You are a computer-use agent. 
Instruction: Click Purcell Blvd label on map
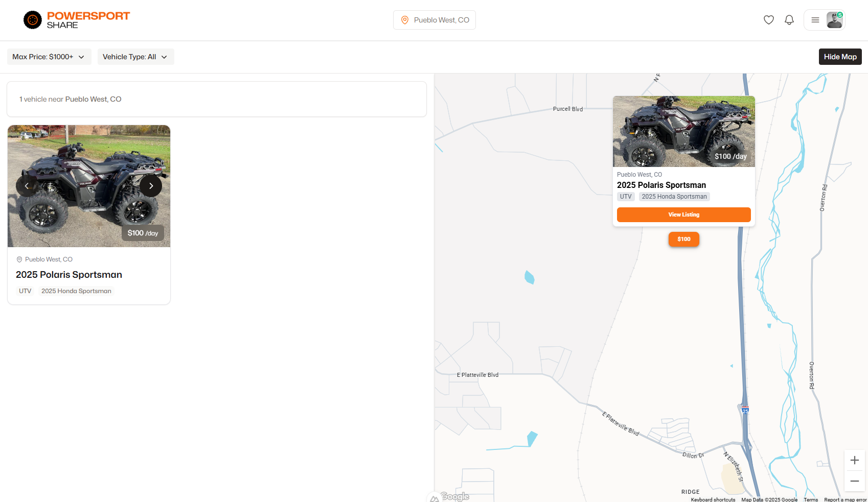click(568, 109)
